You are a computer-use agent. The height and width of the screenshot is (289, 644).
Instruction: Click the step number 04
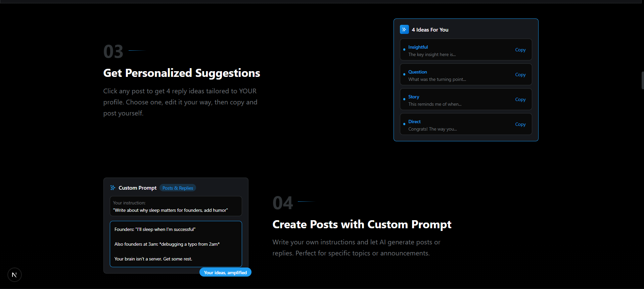point(283,203)
